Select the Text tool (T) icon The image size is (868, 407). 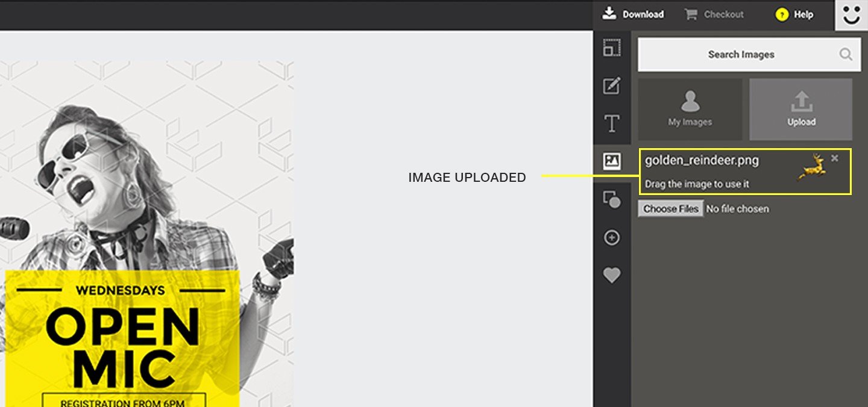coord(612,123)
